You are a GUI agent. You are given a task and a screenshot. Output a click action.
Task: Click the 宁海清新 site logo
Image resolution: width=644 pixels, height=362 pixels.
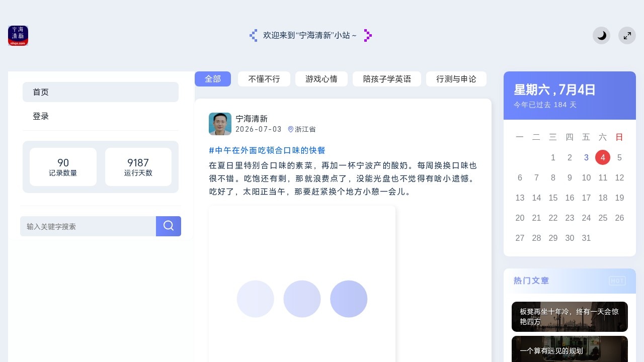pos(18,36)
